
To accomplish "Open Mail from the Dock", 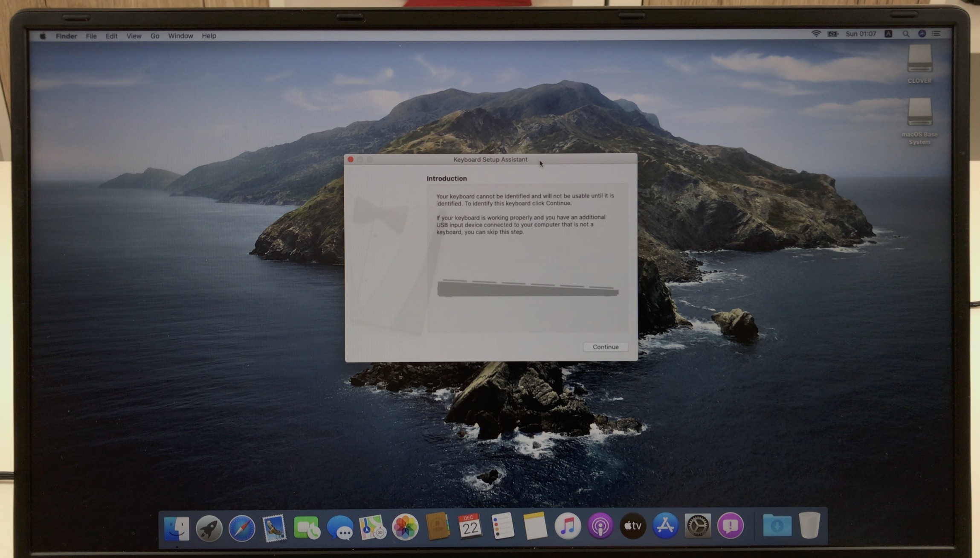I will tap(274, 528).
